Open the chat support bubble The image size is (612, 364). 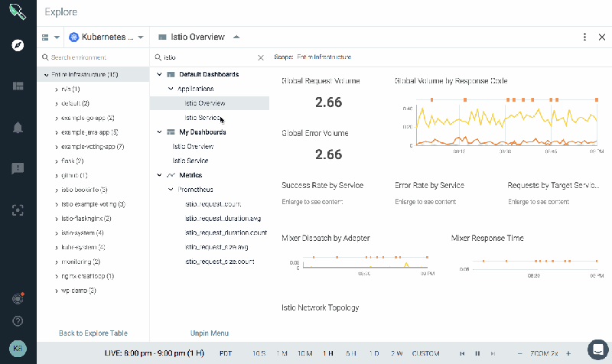pyautogui.click(x=598, y=349)
